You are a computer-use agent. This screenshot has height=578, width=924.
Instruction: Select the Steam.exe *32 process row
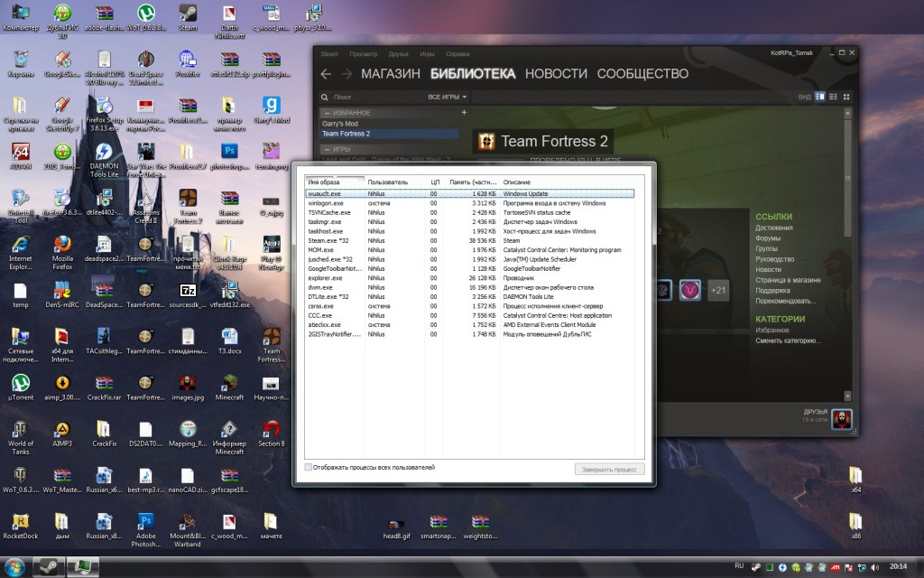469,240
